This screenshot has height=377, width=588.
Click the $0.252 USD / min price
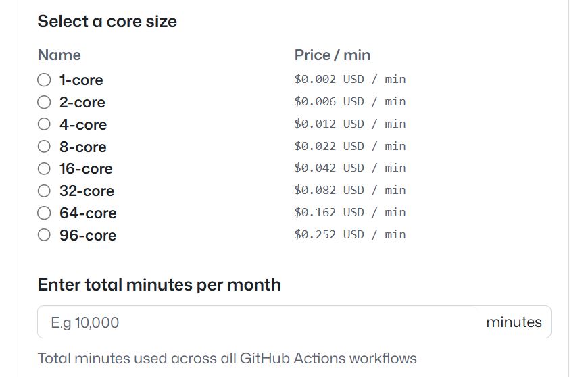350,234
